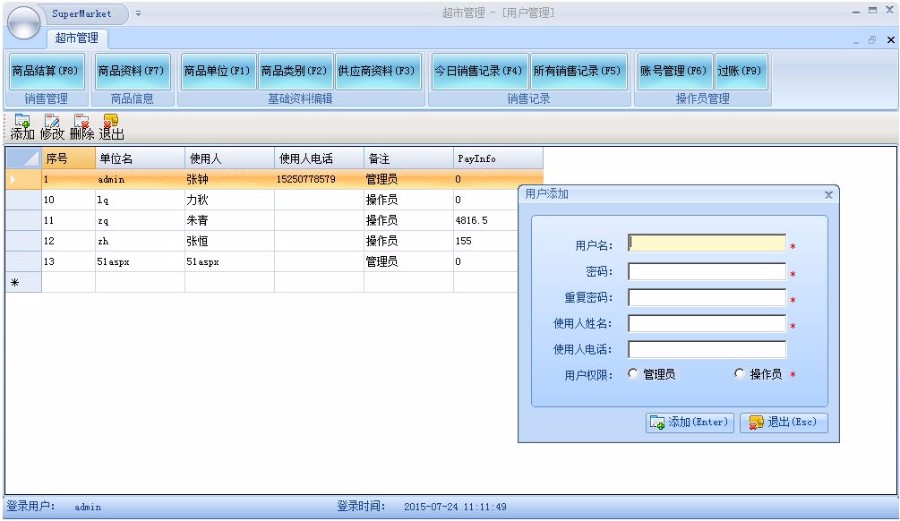
Task: Restore the inner 用户管理 child window
Action: point(872,40)
